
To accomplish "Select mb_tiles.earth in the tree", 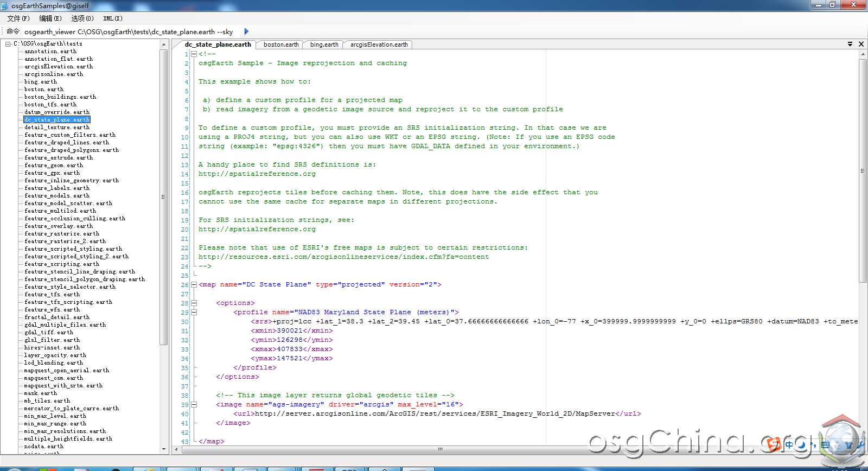I will pos(47,400).
